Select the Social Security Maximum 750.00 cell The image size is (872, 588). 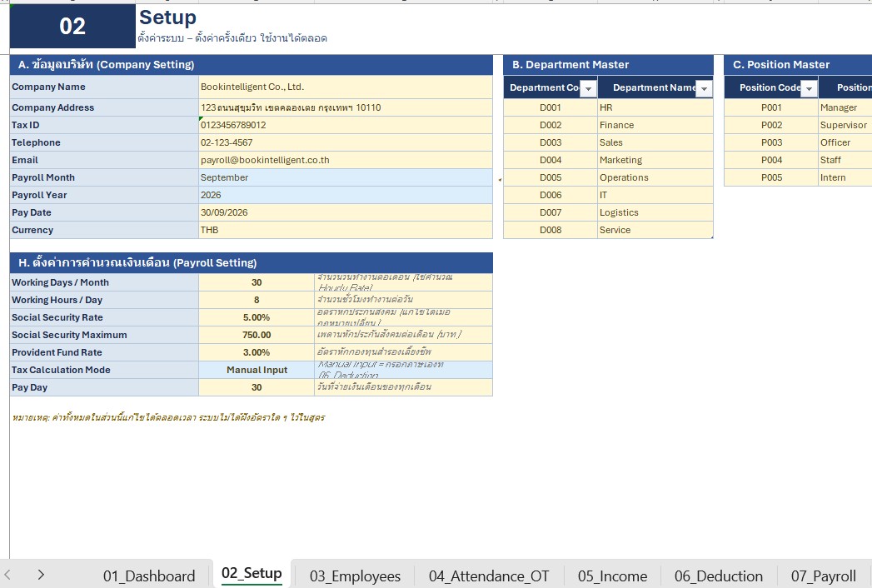click(x=257, y=335)
